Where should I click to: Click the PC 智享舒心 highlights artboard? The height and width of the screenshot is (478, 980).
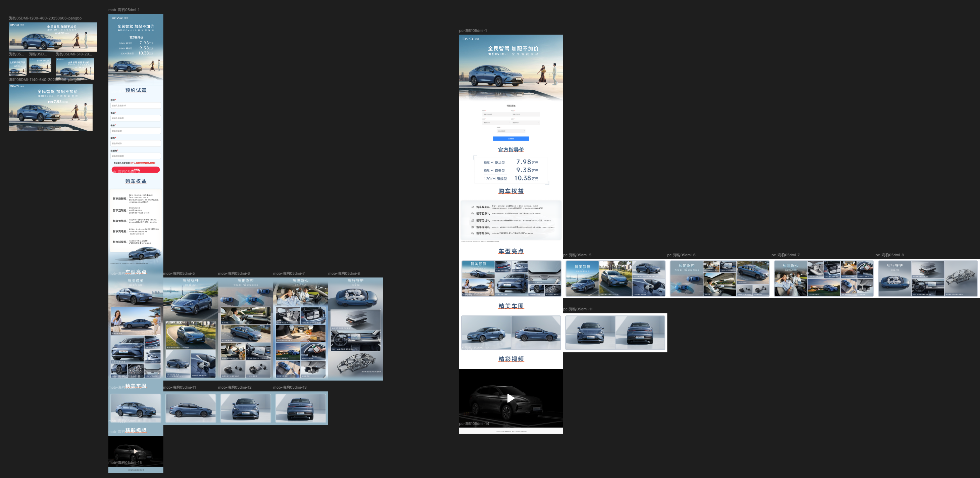(823, 278)
